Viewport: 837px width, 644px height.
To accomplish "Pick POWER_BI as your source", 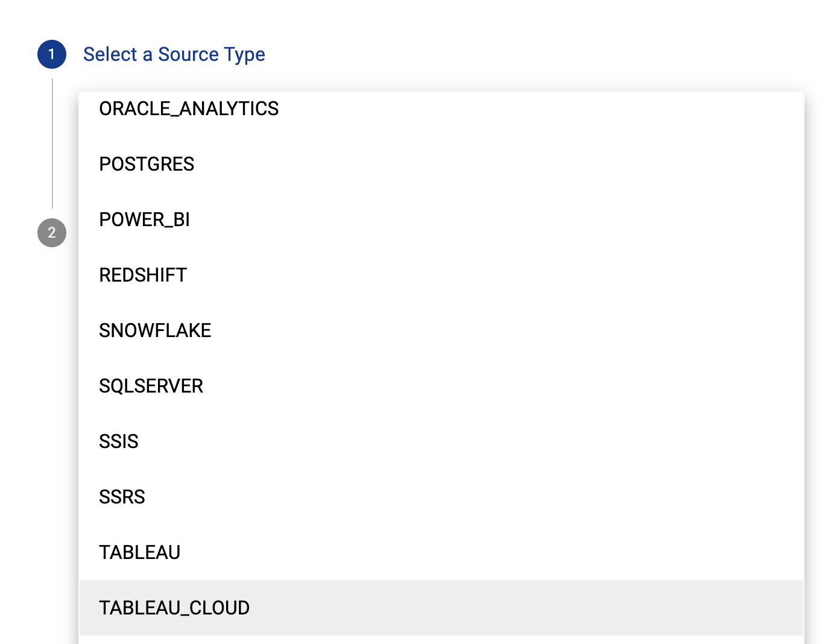I will pyautogui.click(x=144, y=220).
